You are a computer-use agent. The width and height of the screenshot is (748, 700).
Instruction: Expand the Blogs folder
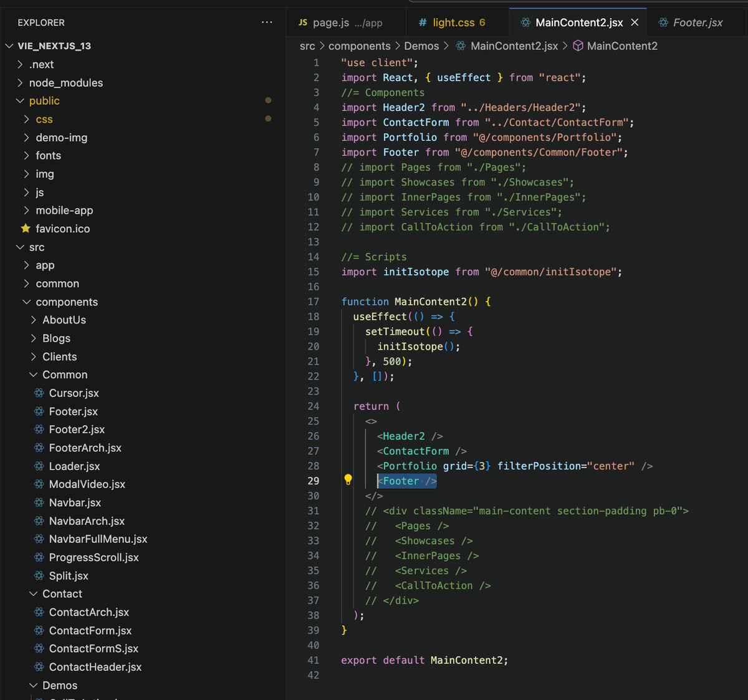point(34,338)
